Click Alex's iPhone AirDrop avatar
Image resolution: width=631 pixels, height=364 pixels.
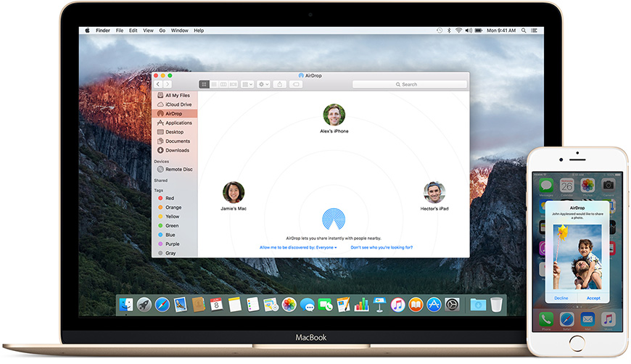tap(334, 115)
